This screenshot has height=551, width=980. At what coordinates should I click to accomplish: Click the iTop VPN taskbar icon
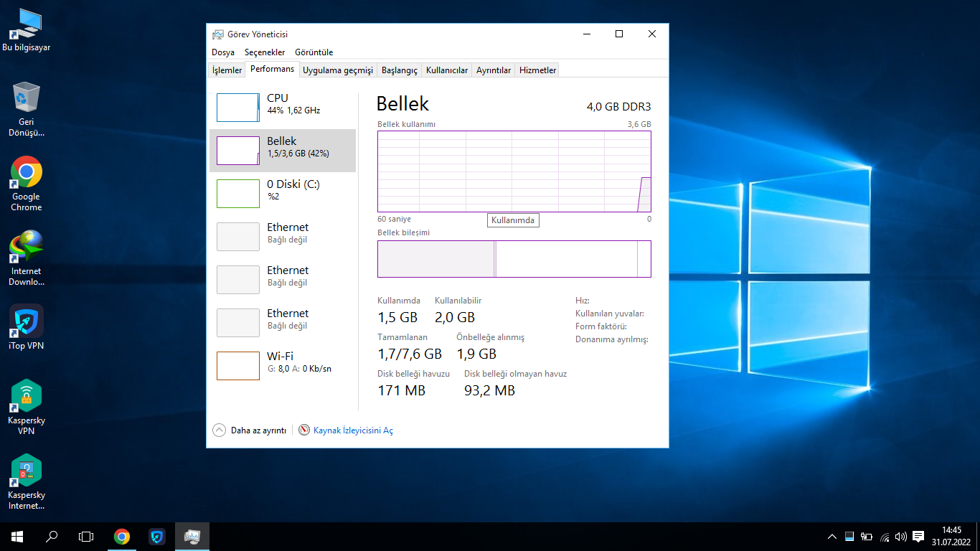pyautogui.click(x=157, y=537)
